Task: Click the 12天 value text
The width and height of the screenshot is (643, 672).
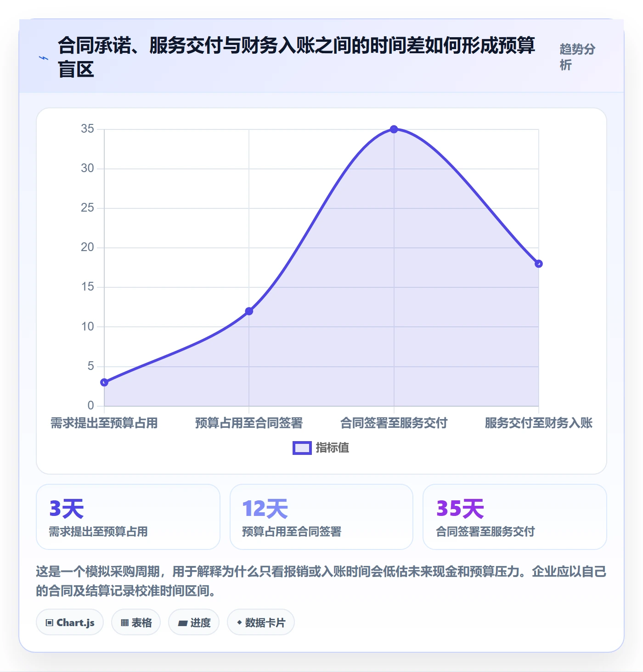Action: pos(265,509)
